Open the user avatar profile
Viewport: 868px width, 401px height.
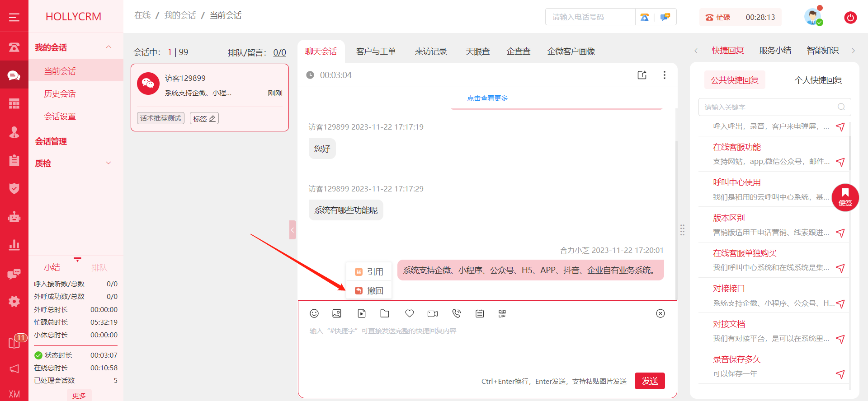tap(813, 17)
